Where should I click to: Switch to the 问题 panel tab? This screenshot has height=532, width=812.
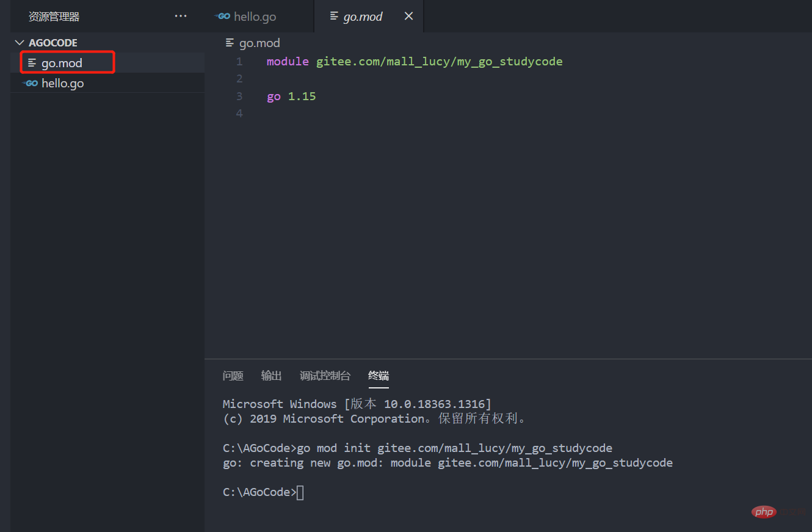[233, 376]
